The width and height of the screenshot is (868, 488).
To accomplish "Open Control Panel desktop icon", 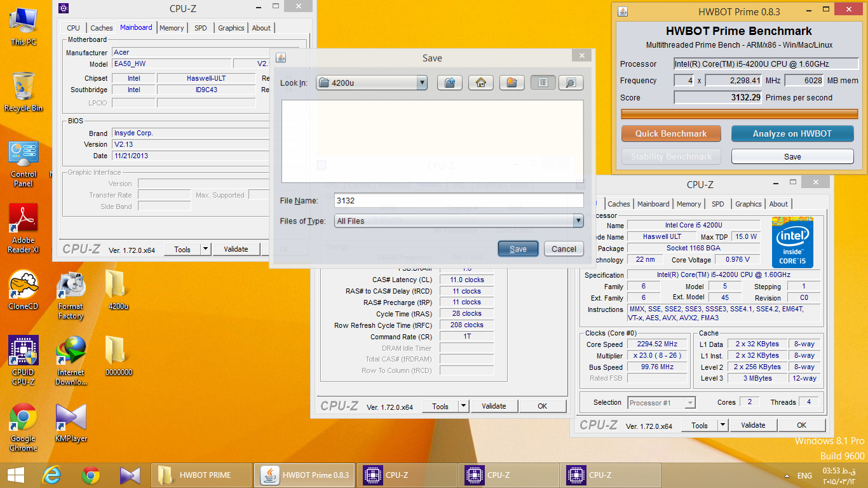I will [24, 163].
